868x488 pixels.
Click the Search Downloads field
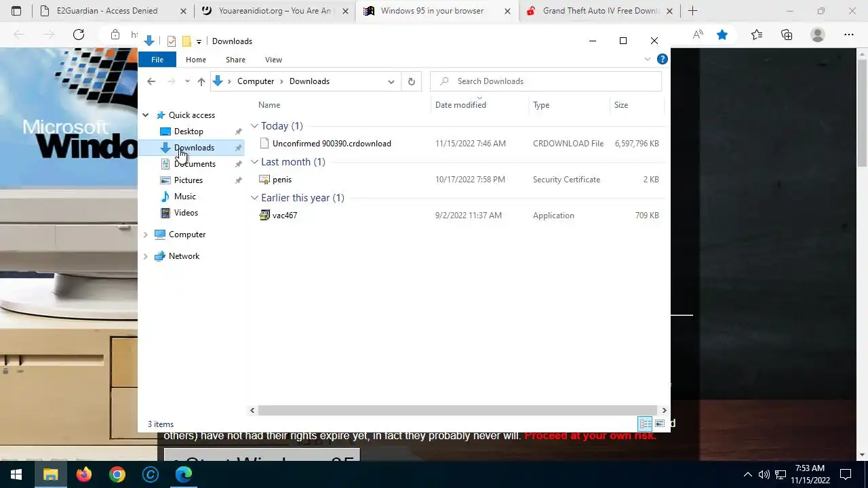(x=546, y=81)
